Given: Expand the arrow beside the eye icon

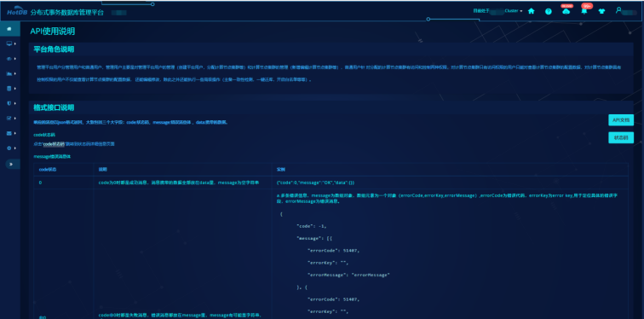Looking at the screenshot, I should (15, 59).
